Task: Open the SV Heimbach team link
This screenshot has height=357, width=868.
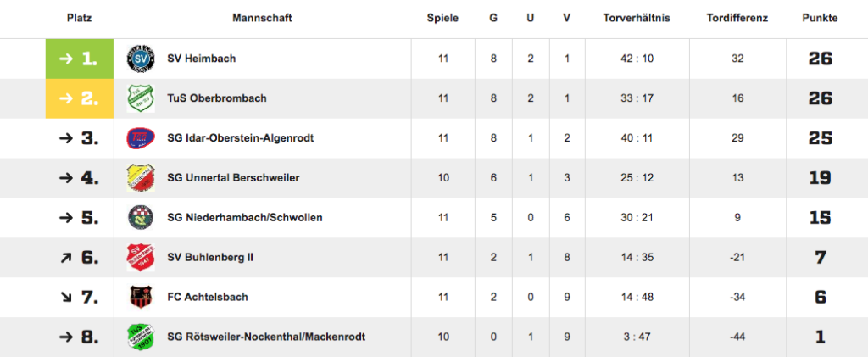Action: click(x=202, y=59)
